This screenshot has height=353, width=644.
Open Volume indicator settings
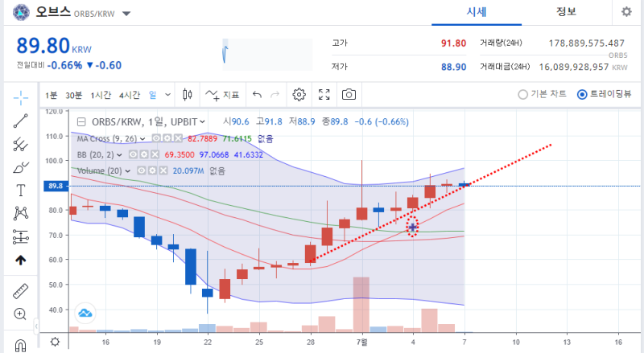point(152,170)
